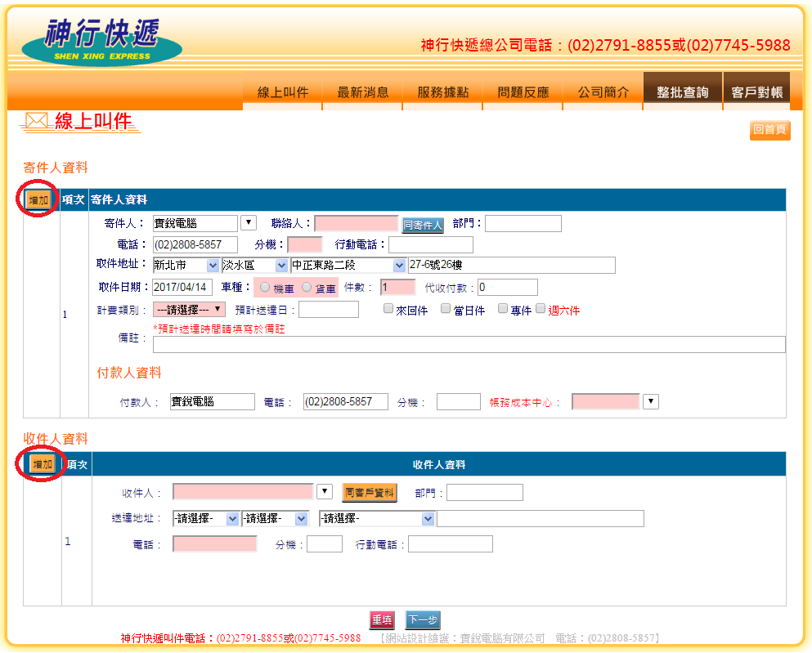
Task: Click 增加 button in recipient section
Action: coord(43,464)
